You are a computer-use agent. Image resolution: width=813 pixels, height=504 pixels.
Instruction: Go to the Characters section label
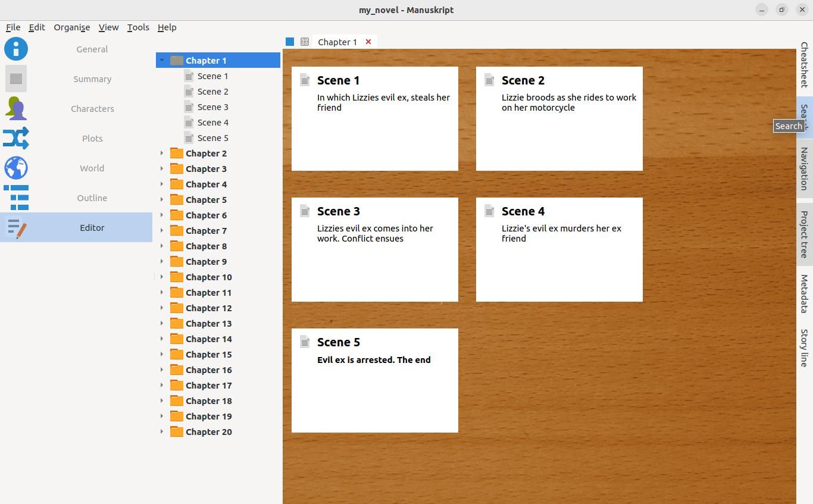point(92,108)
